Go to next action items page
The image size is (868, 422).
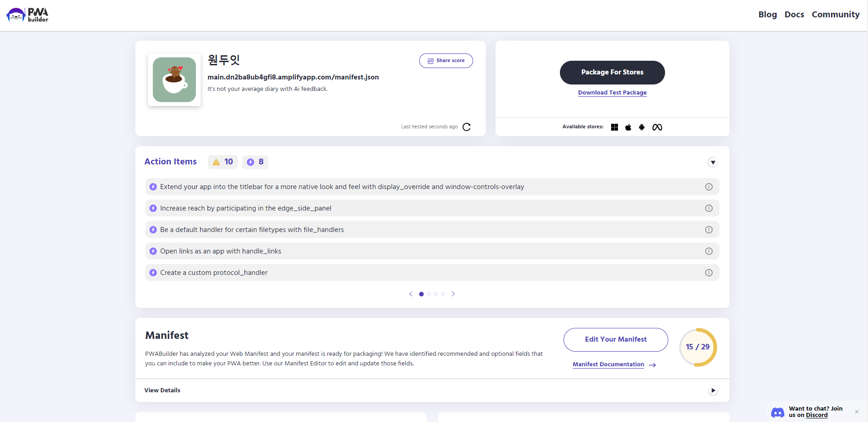[453, 294]
